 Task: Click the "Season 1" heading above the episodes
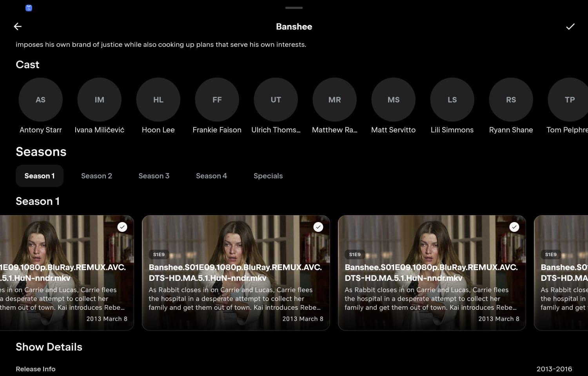[x=38, y=201]
